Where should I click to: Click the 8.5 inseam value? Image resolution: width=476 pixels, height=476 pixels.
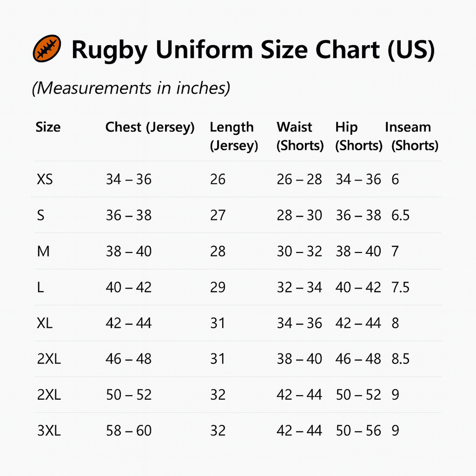click(400, 359)
